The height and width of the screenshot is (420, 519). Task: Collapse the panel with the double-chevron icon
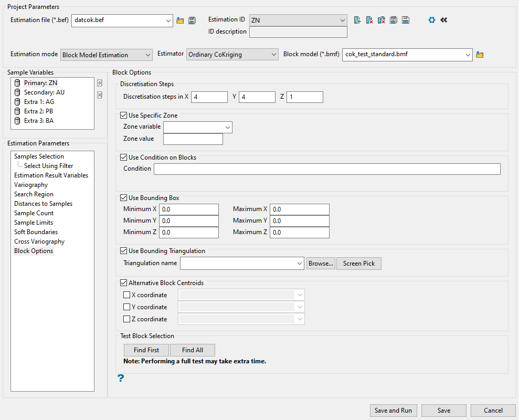[444, 20]
